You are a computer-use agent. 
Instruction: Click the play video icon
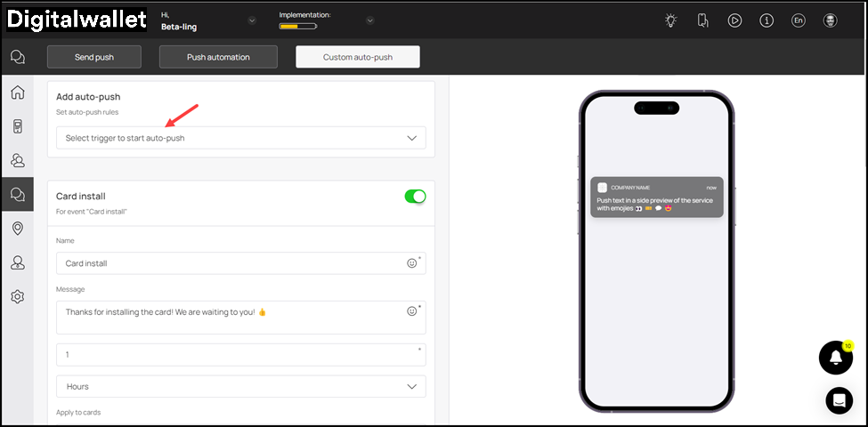[734, 20]
